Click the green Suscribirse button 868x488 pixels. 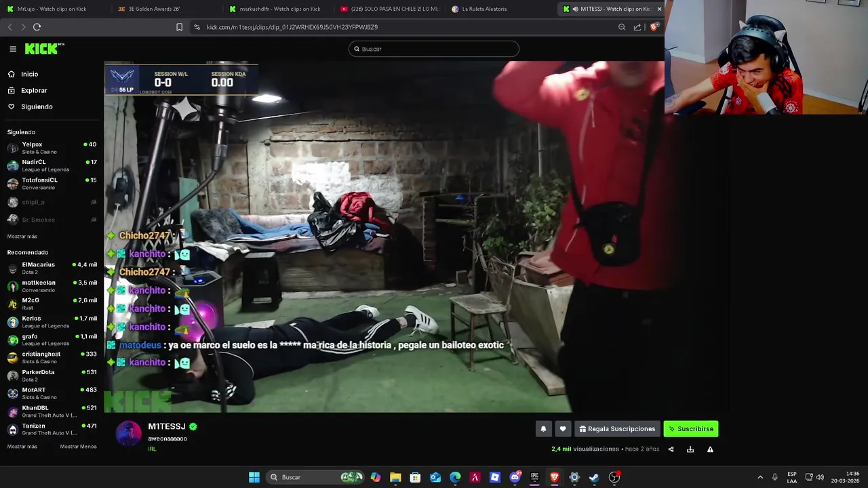(x=690, y=429)
